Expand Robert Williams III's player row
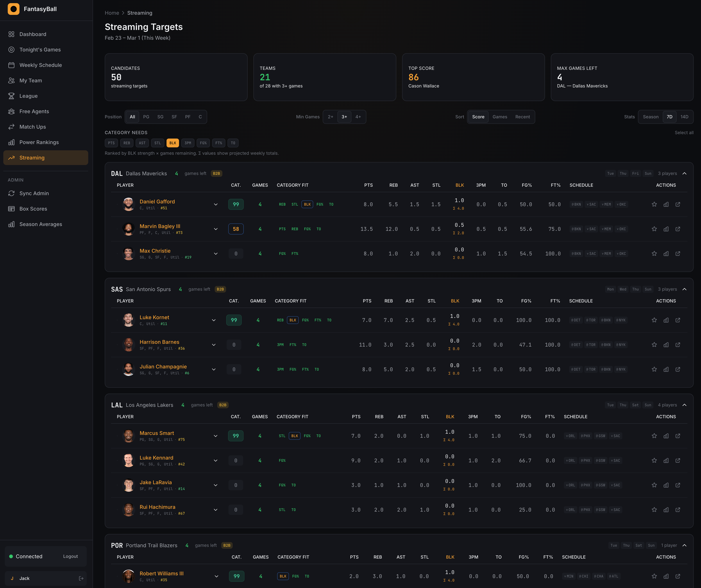The width and height of the screenshot is (701, 588). pyautogui.click(x=216, y=576)
